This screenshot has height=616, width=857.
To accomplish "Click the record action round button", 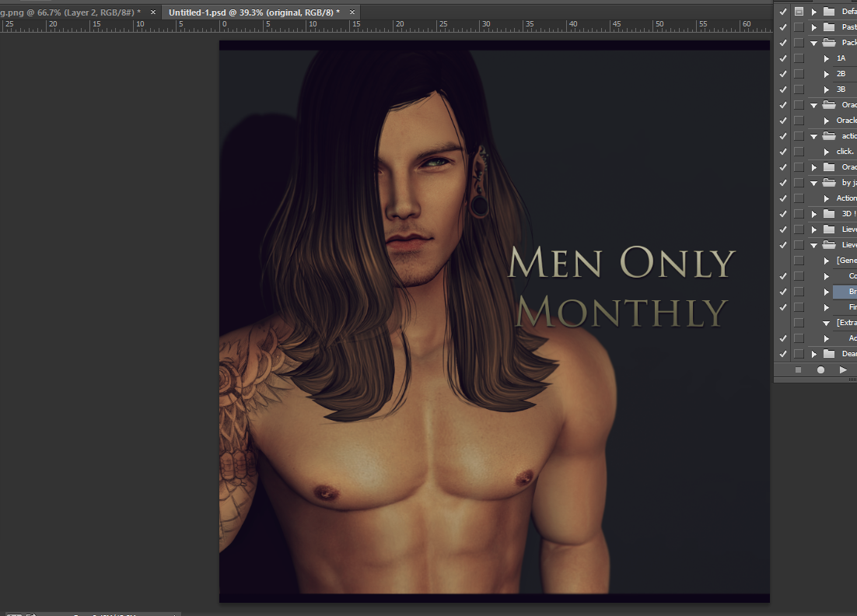I will click(820, 370).
